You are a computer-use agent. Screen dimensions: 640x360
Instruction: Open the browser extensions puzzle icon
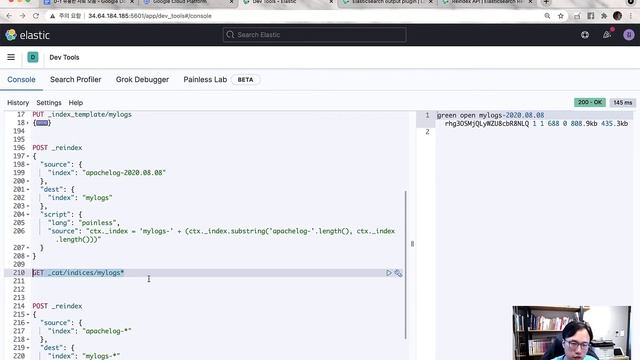coord(604,16)
